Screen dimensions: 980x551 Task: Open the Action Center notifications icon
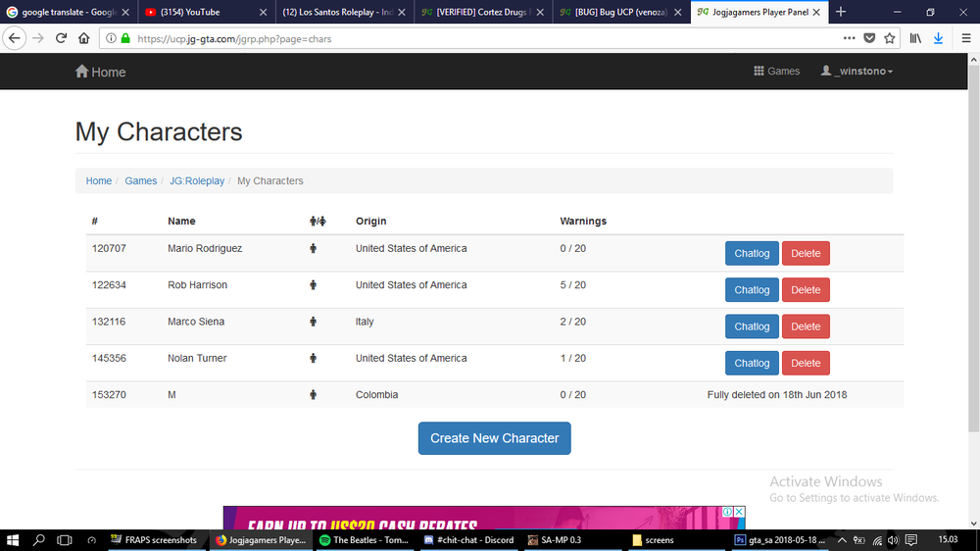point(911,540)
